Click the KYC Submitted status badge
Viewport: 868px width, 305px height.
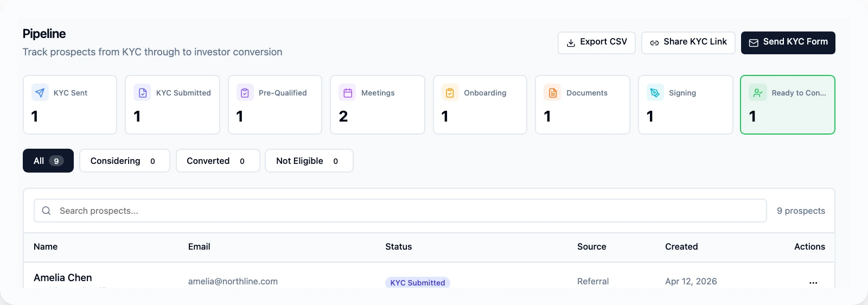[418, 282]
